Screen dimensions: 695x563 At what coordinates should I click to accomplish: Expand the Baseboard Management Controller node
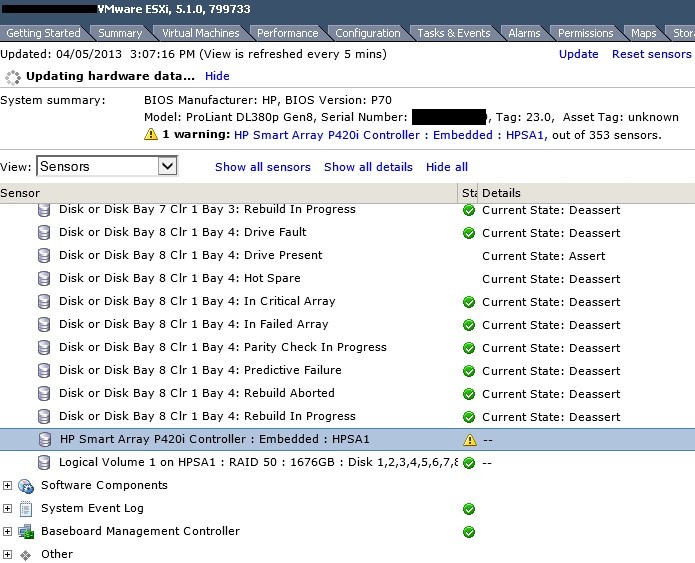click(7, 532)
